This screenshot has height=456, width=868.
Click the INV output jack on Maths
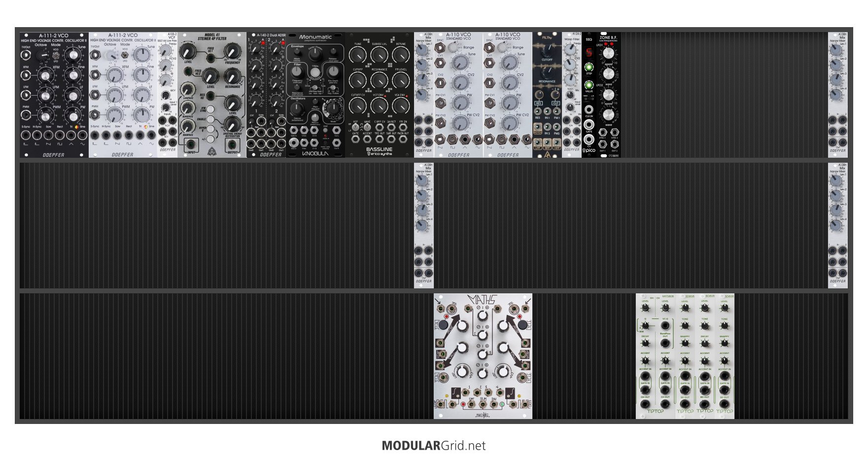494,404
